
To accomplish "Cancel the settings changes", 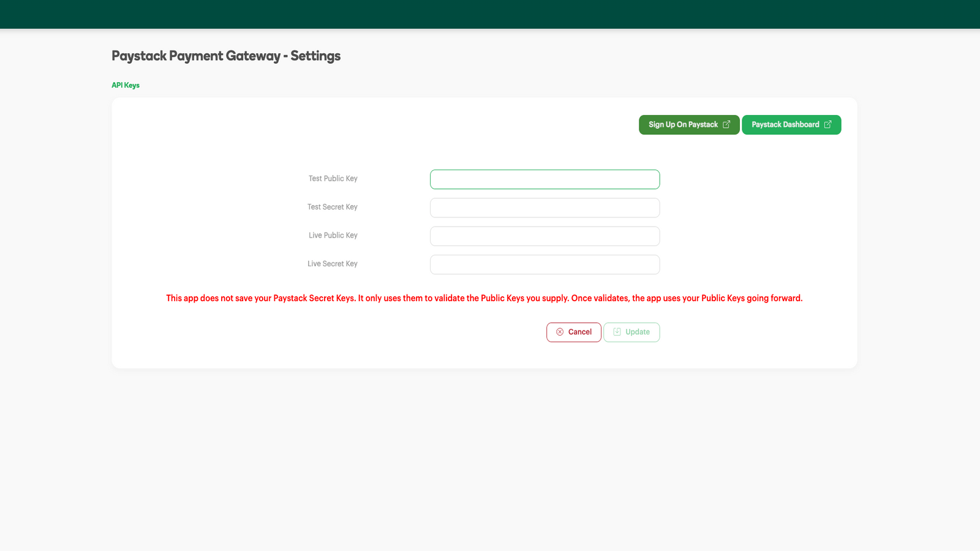I will click(x=574, y=332).
